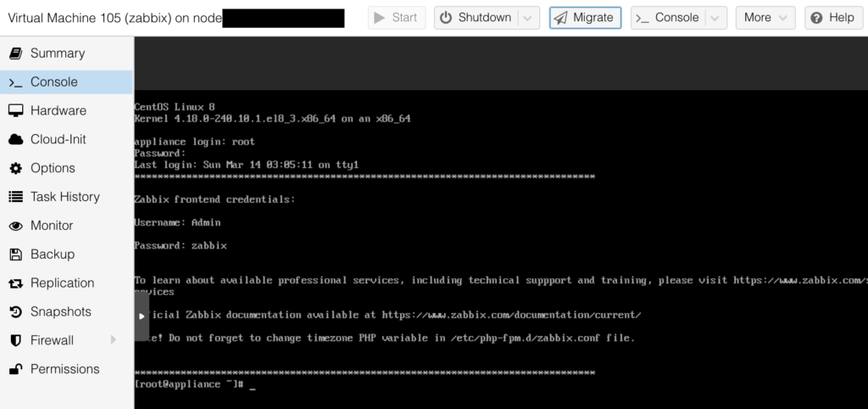Viewport: 868px width, 409px height.
Task: Click the Permissions unlock icon
Action: (15, 369)
